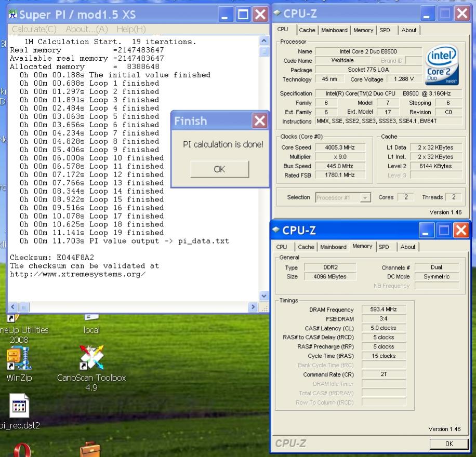The height and width of the screenshot is (457, 476).
Task: Select Mainboard tab in lower CPU-Z
Action: click(x=333, y=247)
